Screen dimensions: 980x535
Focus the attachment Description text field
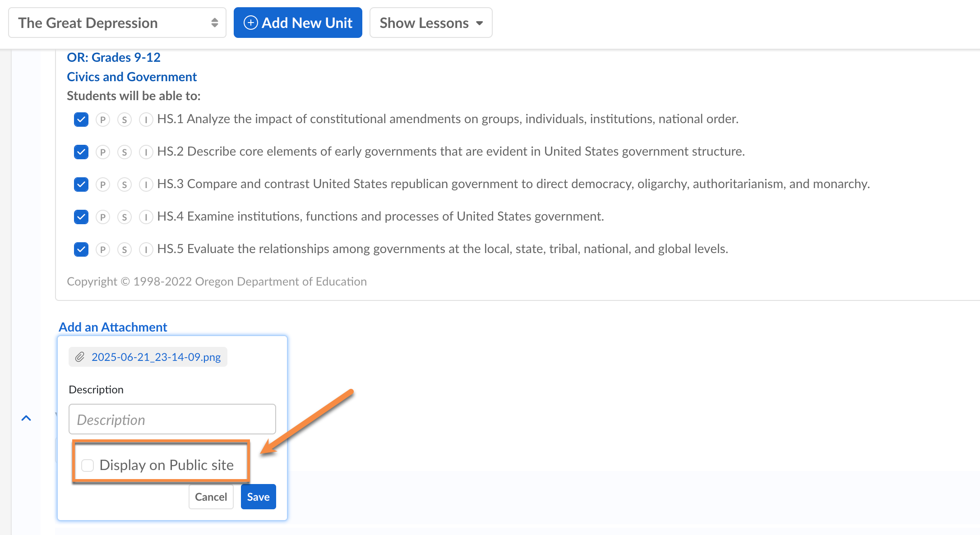tap(172, 419)
